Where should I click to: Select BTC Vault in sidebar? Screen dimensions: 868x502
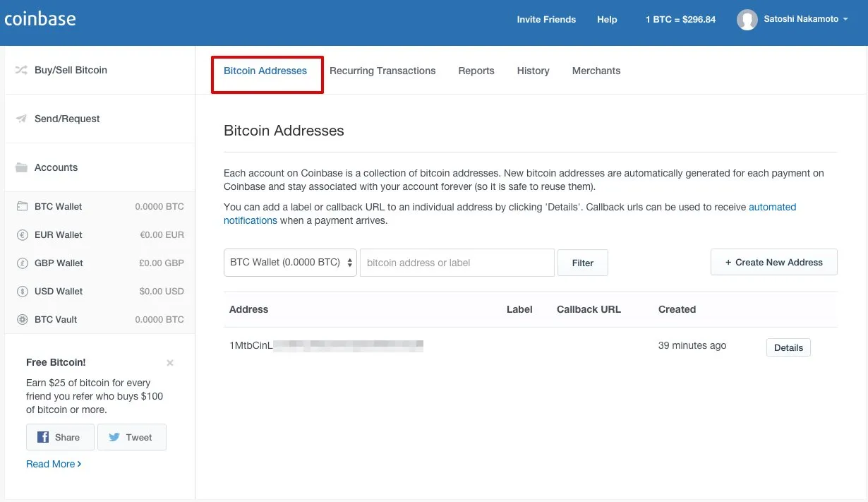[x=100, y=319]
